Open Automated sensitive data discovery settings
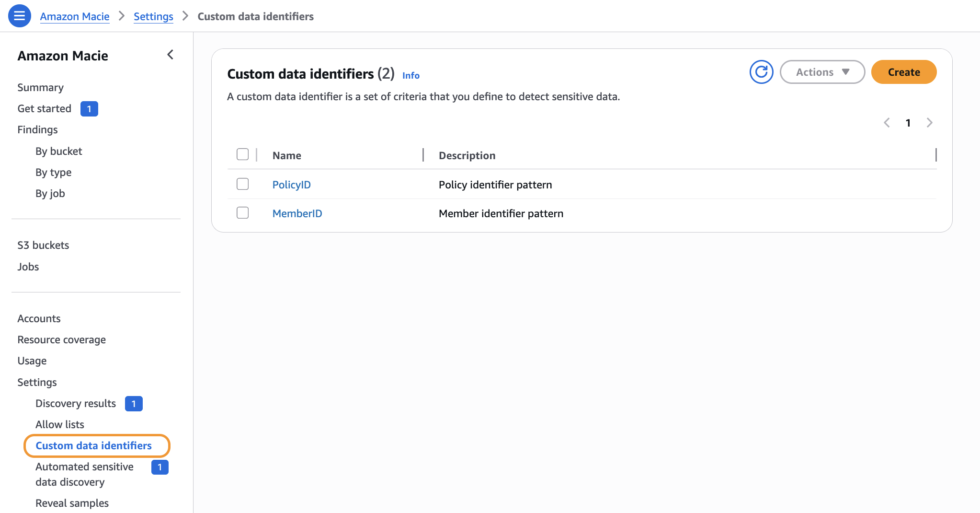 click(84, 474)
